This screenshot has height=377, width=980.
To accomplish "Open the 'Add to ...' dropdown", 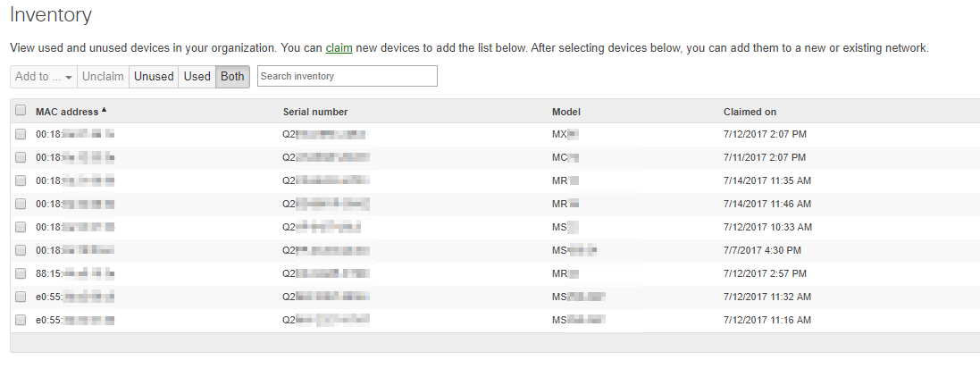I will coord(44,77).
